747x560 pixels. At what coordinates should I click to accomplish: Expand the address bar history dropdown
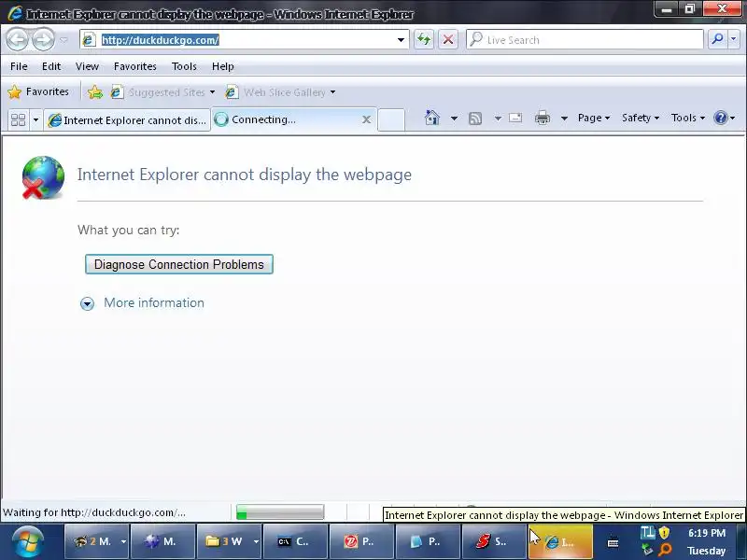(402, 40)
